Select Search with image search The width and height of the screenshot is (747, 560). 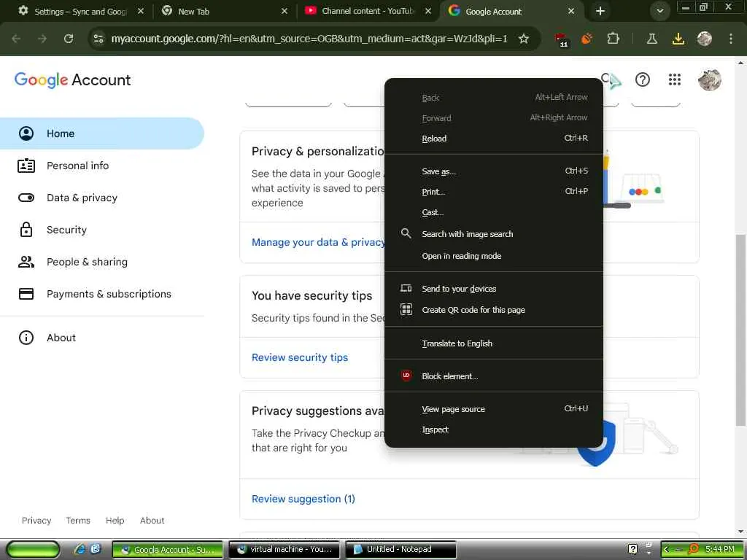(x=494, y=234)
